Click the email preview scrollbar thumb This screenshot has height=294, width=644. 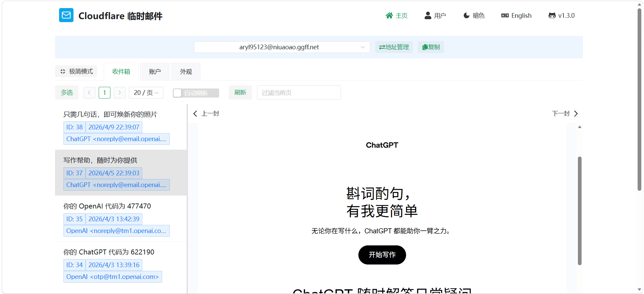pos(580,211)
